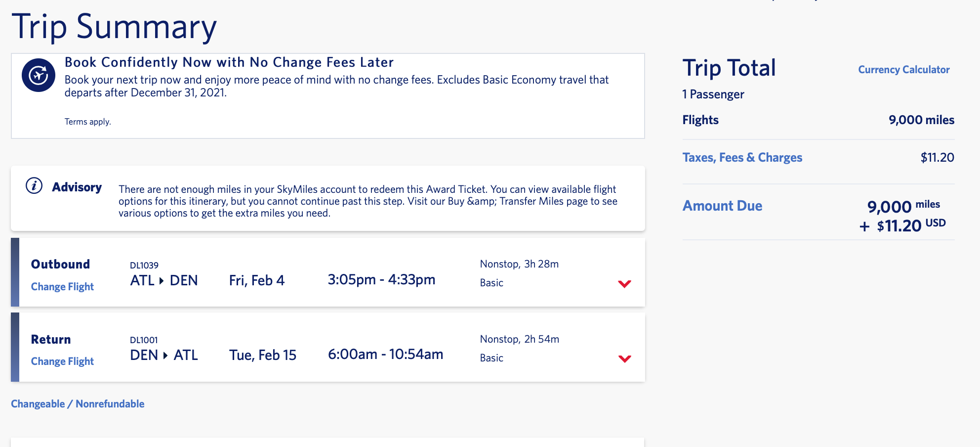This screenshot has height=447, width=980.
Task: Click the outbound date Fri, Feb 4
Action: (256, 281)
